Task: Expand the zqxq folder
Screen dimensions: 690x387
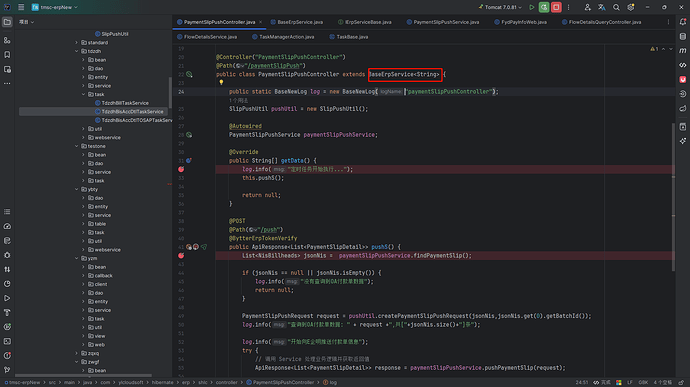Action: 77,353
